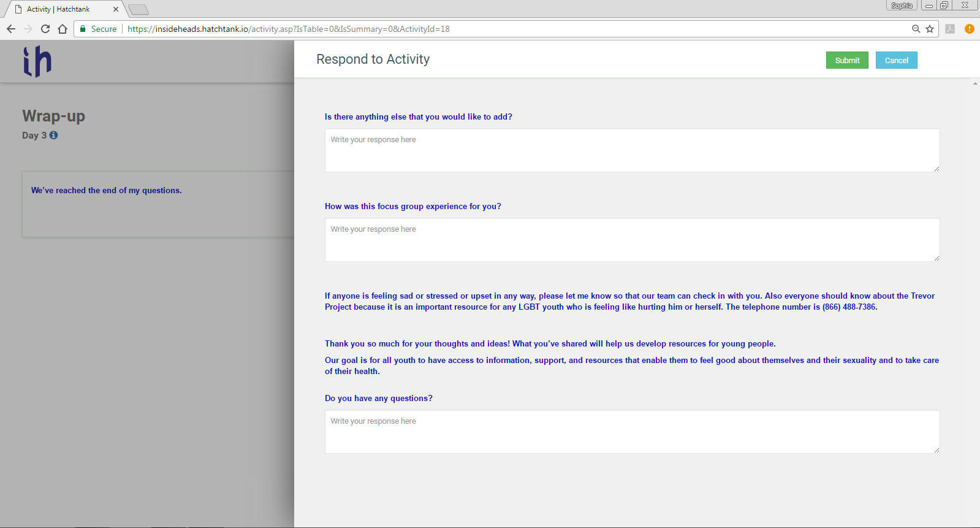This screenshot has height=528, width=980.
Task: Click the "anything else to add" response box
Action: 632,150
